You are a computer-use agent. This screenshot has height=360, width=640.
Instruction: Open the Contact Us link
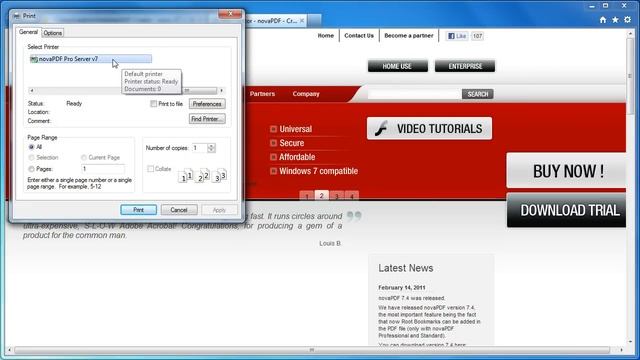tap(359, 36)
